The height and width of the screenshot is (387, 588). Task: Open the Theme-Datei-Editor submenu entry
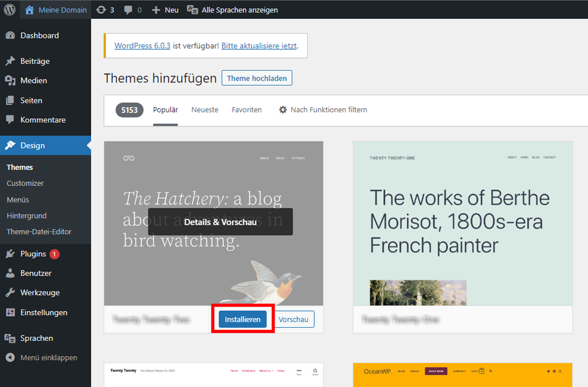pos(39,231)
